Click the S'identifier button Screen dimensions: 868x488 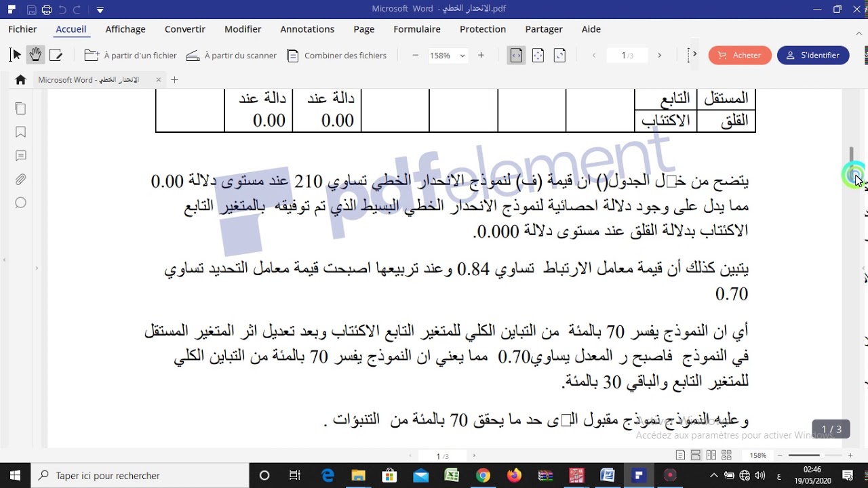pyautogui.click(x=813, y=56)
